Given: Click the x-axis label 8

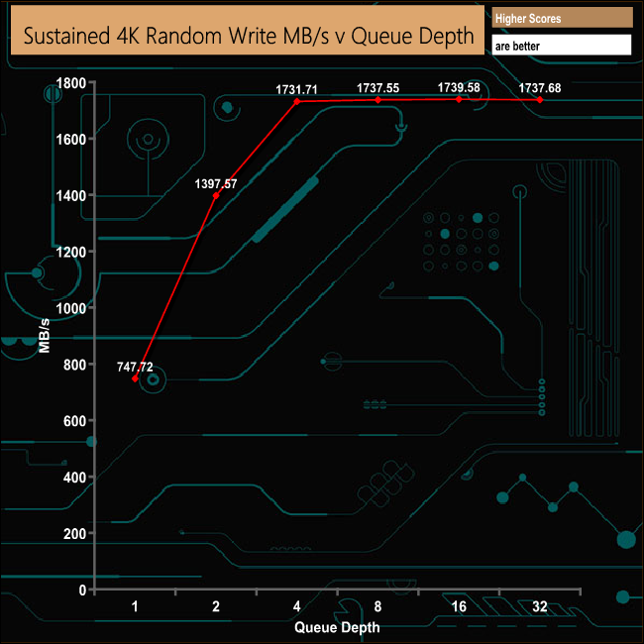Looking at the screenshot, I should coord(377,606).
